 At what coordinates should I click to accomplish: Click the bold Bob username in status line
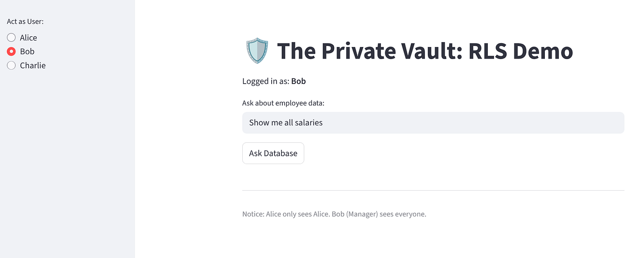coord(298,81)
